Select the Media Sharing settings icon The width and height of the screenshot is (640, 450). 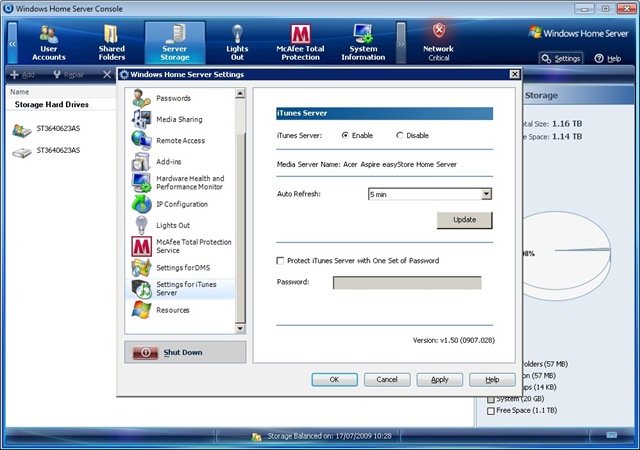coord(141,119)
